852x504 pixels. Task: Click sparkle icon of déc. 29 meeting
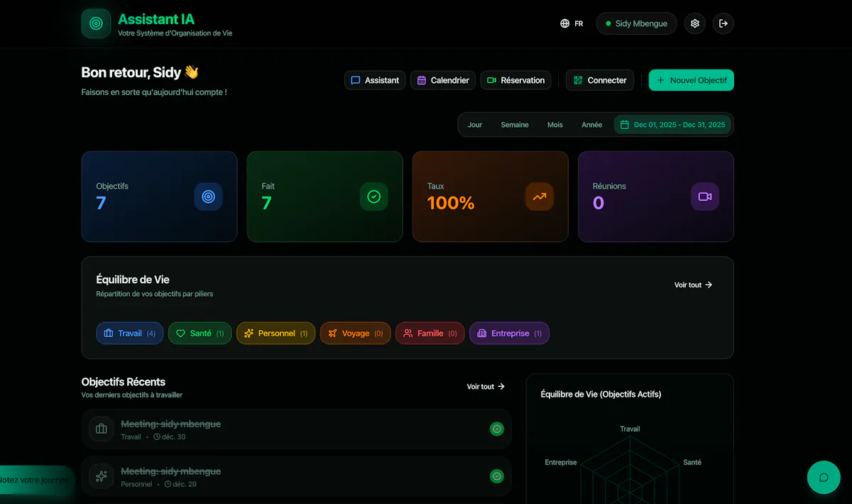point(102,476)
